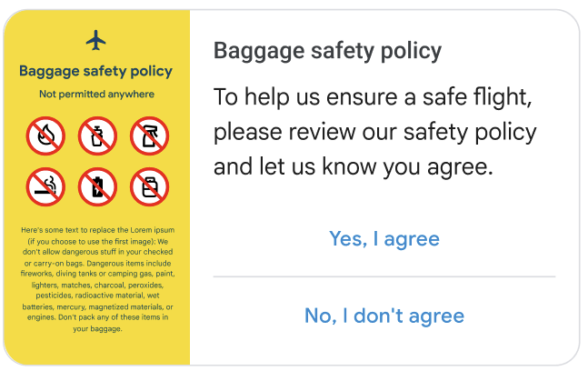
Task: Click the prohibited battery icon
Action: 95,187
